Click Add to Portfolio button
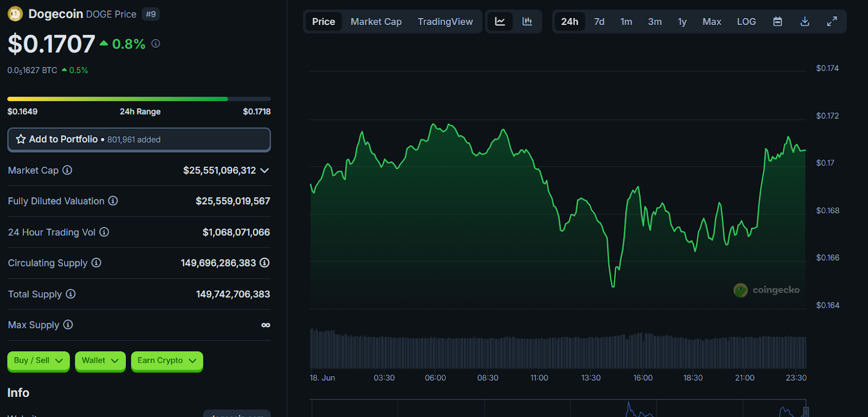868x417 pixels. [139, 140]
